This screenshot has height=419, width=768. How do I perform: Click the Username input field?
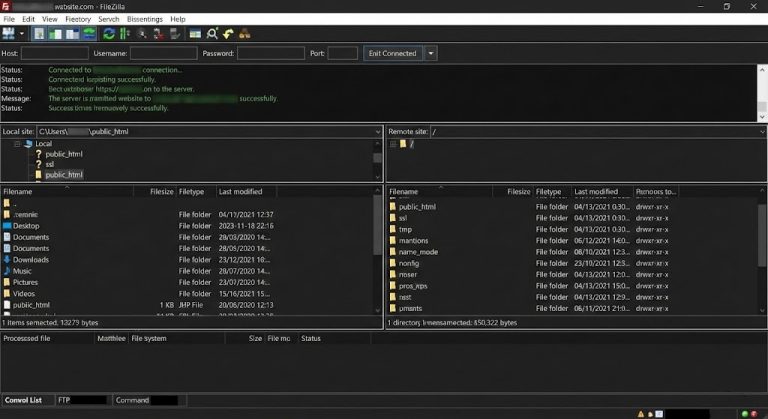pos(164,53)
